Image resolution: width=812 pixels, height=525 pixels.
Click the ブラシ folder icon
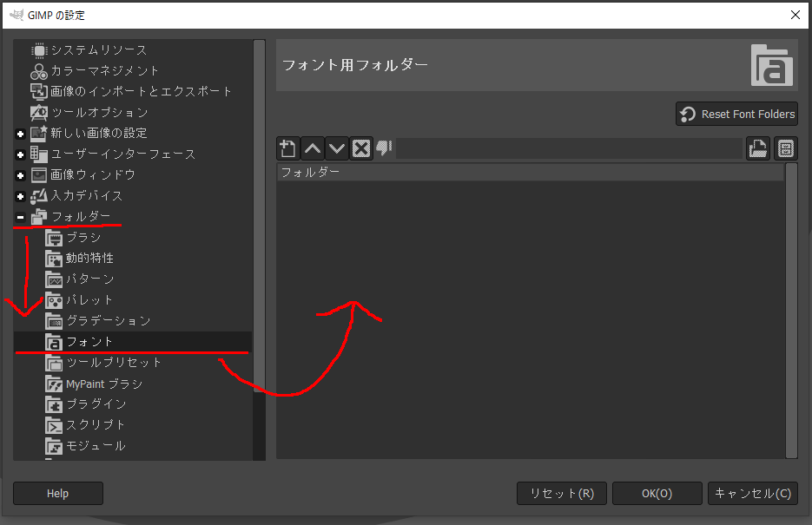[x=54, y=238]
